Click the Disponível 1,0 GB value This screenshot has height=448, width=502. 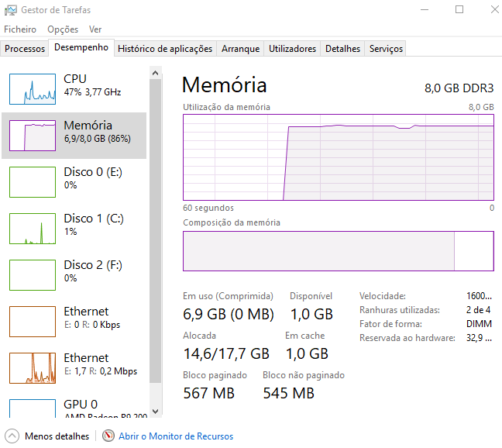click(311, 314)
